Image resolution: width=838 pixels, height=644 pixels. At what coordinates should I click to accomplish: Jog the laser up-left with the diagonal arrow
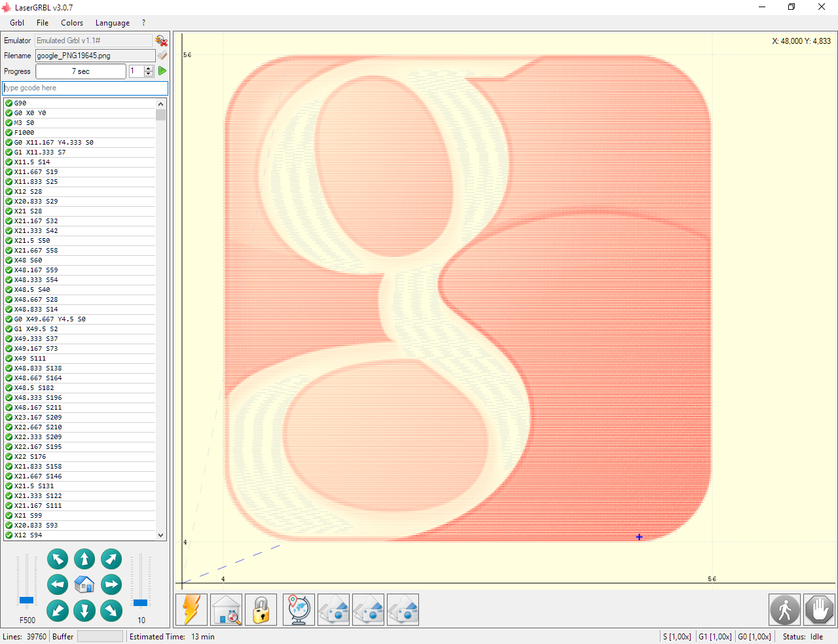tap(58, 559)
